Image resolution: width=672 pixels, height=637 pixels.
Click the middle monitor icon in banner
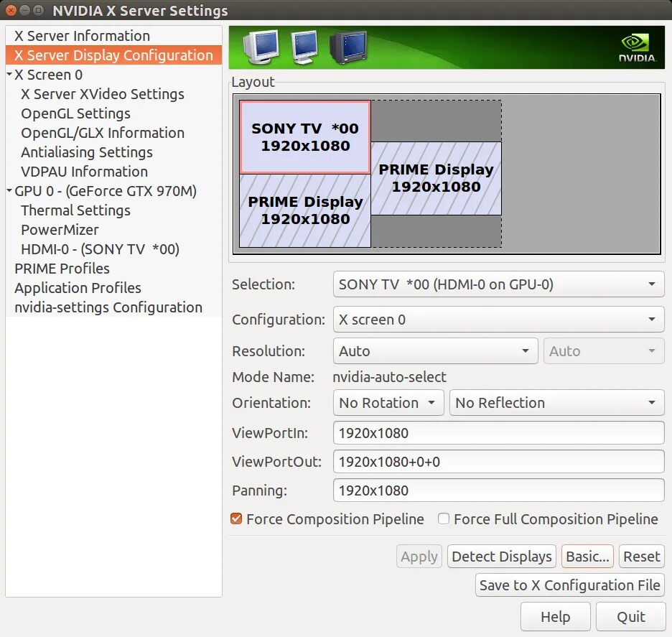click(304, 47)
